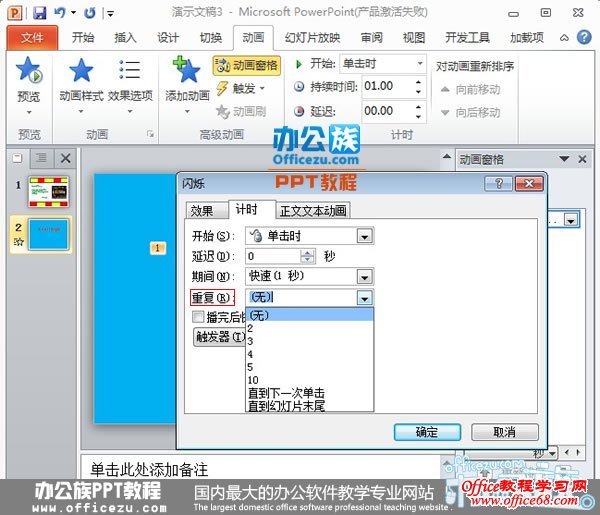The height and width of the screenshot is (515, 600).
Task: Click 向前移动 move earlier button
Action: click(x=470, y=90)
